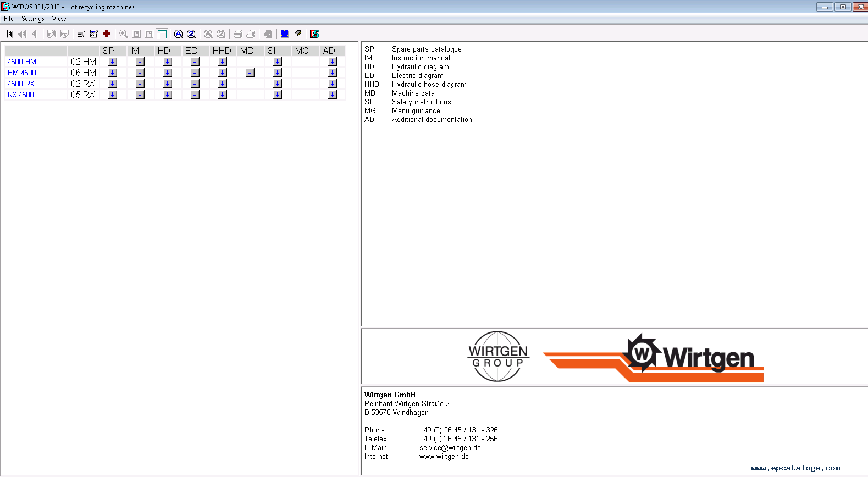The image size is (868, 477).
Task: Click the previous document icon
Action: point(51,34)
